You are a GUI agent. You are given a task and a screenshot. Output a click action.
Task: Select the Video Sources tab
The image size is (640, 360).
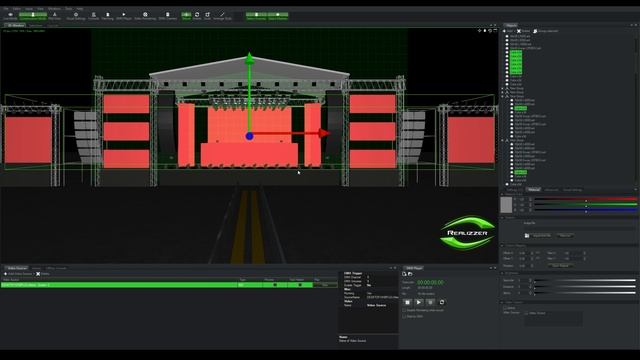pos(17,268)
